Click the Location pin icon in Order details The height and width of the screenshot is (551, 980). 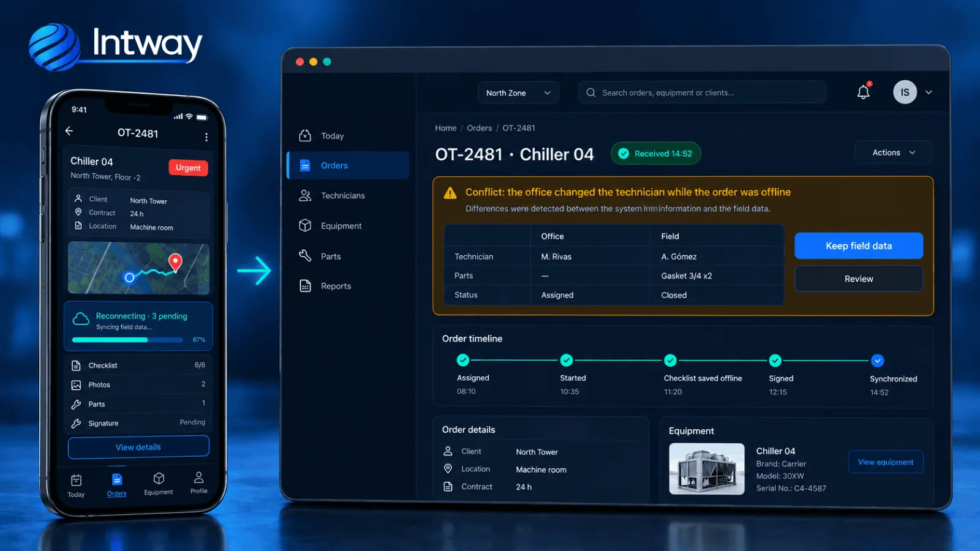[x=448, y=469]
